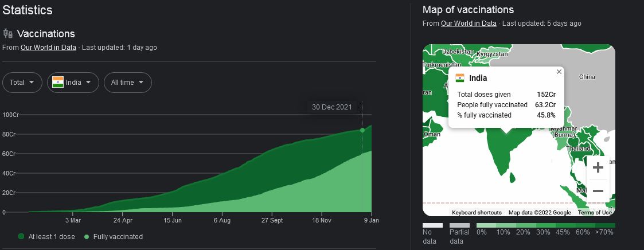The width and height of the screenshot is (644, 250).
Task: Click Keyboard shortcuts on the map
Action: [x=477, y=213]
